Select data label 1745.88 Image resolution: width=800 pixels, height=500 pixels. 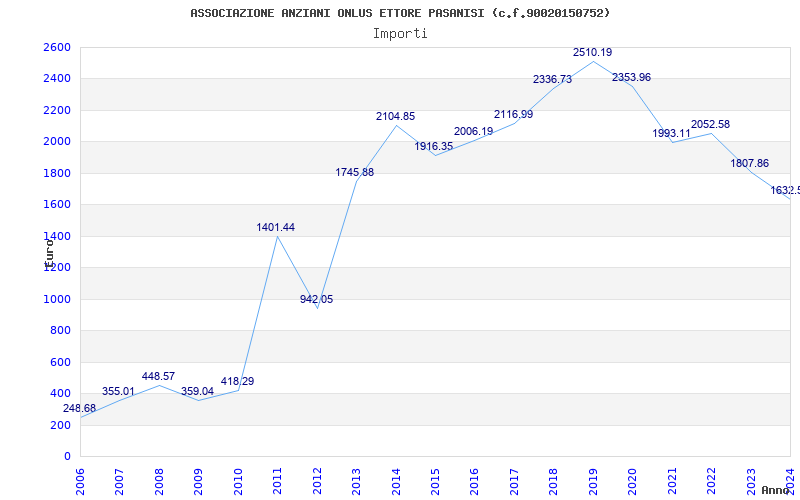coord(355,172)
